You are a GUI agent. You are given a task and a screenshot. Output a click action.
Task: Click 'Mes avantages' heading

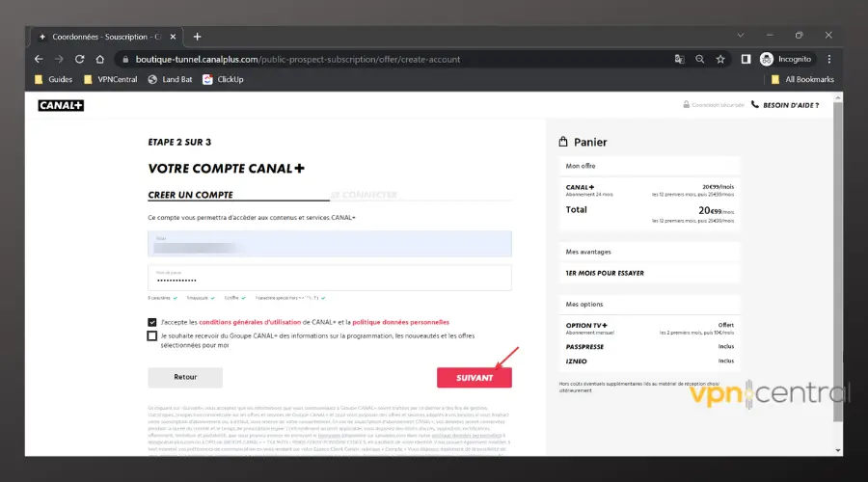point(588,252)
